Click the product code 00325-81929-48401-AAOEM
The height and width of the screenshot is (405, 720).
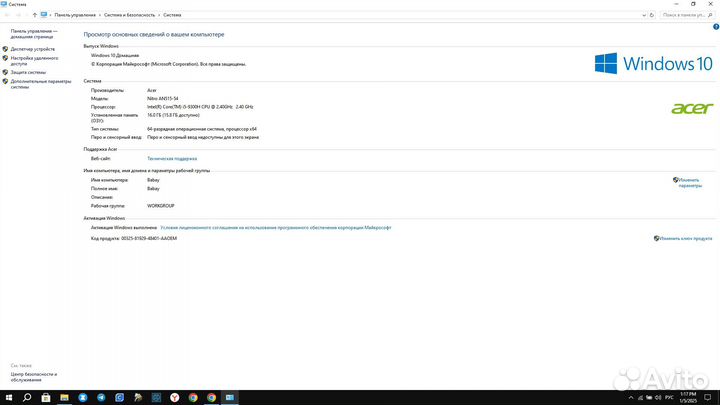point(149,238)
